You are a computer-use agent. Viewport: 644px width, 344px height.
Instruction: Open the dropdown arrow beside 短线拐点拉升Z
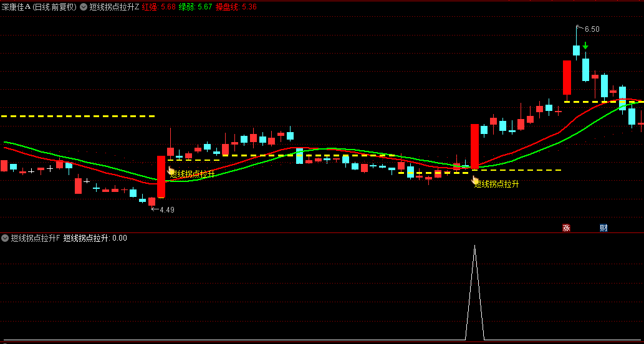coord(84,7)
